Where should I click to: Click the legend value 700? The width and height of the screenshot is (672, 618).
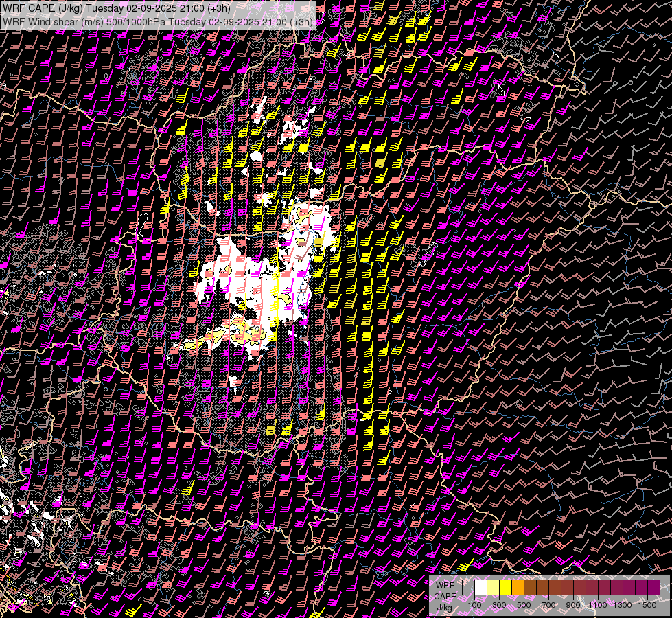[548, 605]
